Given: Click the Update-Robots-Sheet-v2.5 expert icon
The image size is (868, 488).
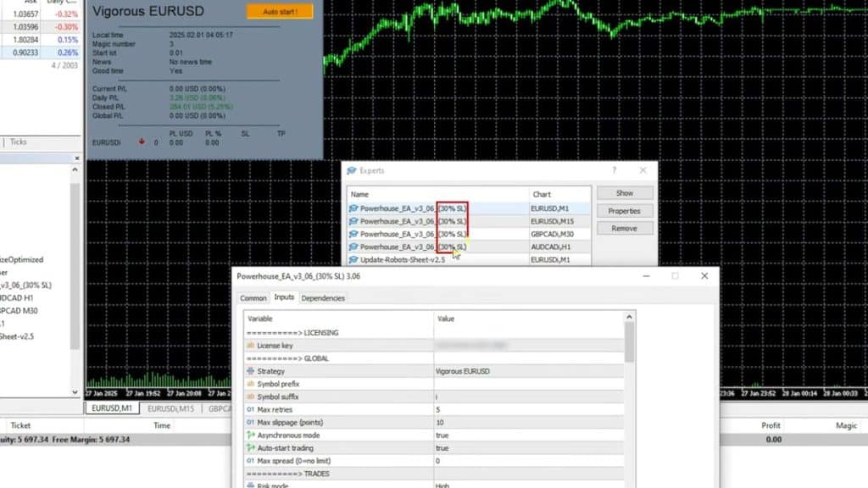Looking at the screenshot, I should tap(353, 259).
